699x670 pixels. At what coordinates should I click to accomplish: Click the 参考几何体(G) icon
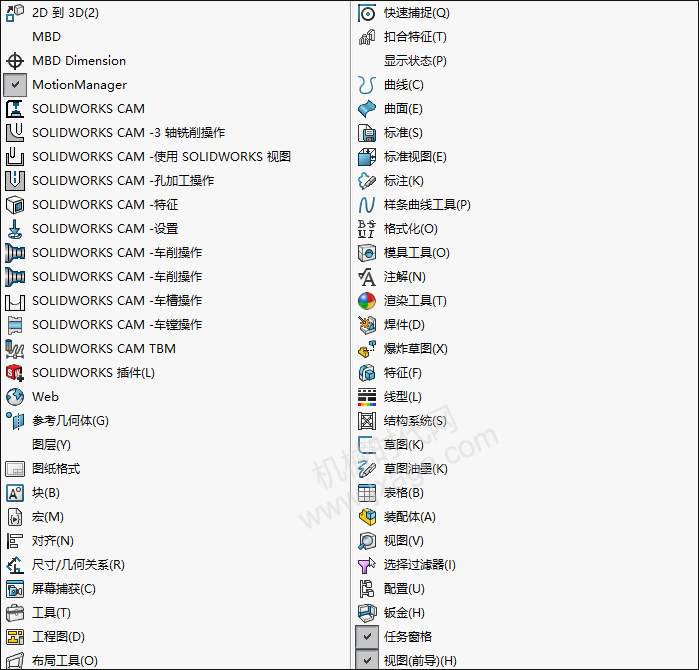coord(15,421)
